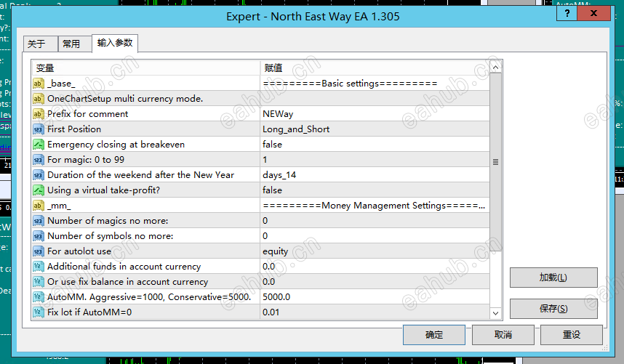
Task: Switch to the 关于 tab
Action: pyautogui.click(x=40, y=44)
